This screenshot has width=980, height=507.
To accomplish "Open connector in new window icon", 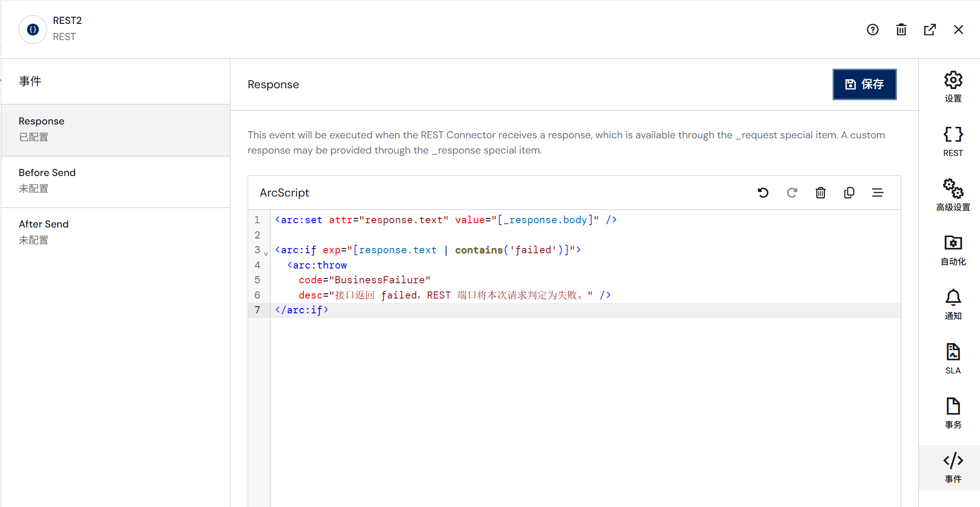I will point(930,30).
